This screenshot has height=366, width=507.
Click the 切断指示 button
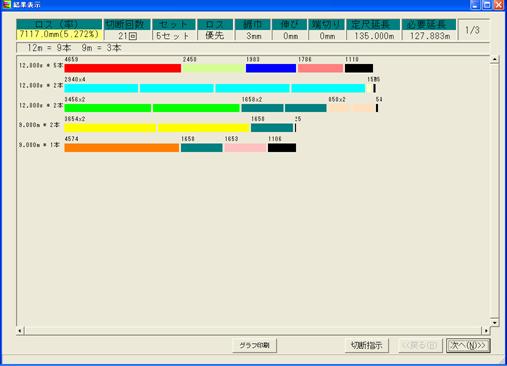(366, 345)
